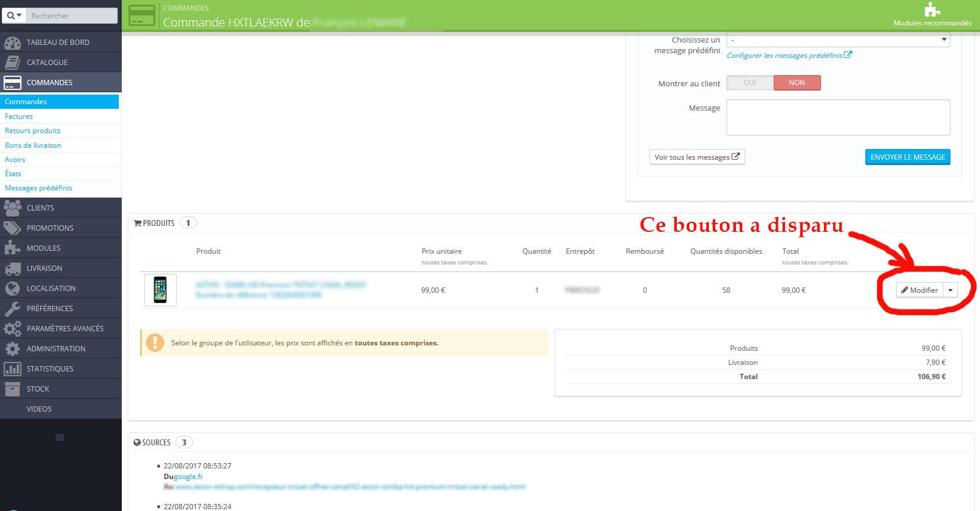Open Bons de livraison submenu item
The width and height of the screenshot is (980, 511).
point(33,145)
